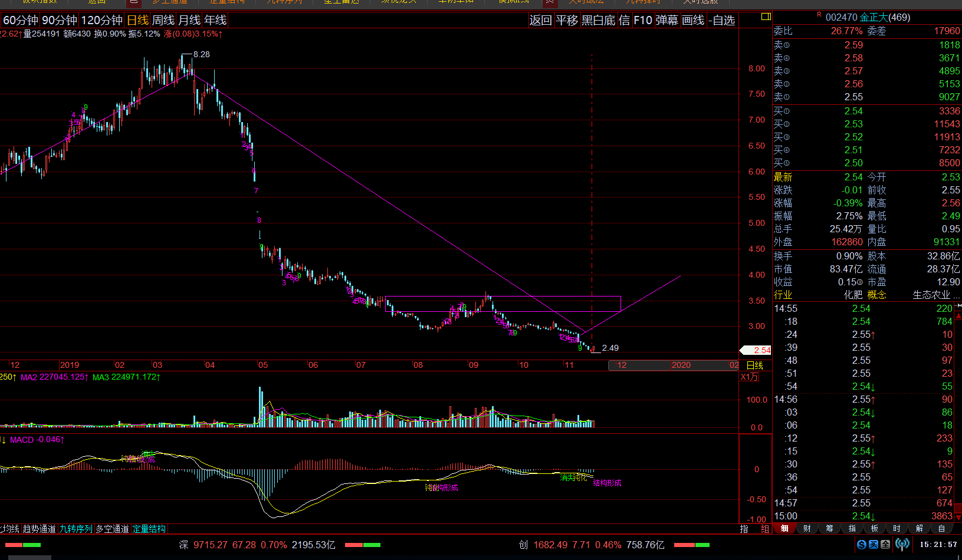Toggle -自选 watchlist removal
The height and width of the screenshot is (560, 962).
click(x=722, y=20)
